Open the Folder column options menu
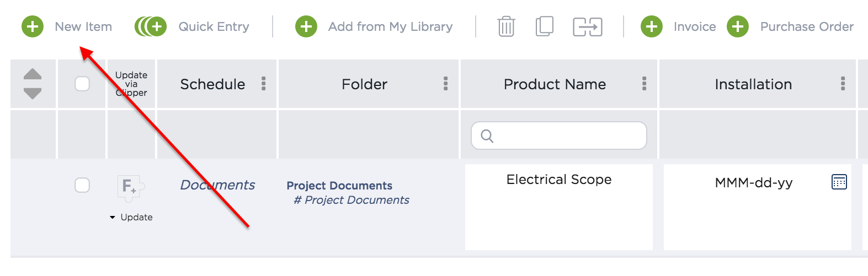Viewport: 868px width, 276px height. (446, 84)
